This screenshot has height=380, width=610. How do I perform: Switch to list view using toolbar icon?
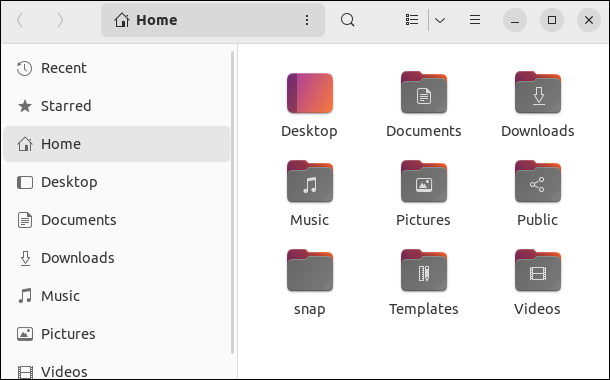click(x=412, y=20)
